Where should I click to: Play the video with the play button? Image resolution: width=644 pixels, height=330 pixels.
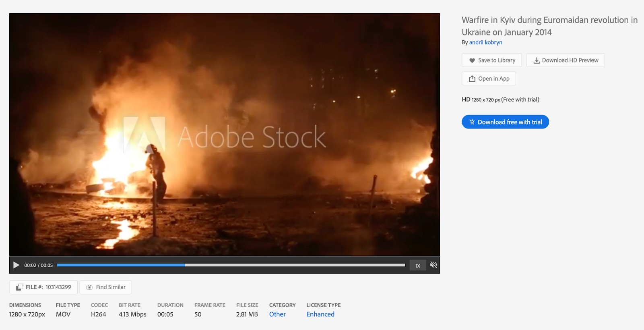(x=16, y=265)
